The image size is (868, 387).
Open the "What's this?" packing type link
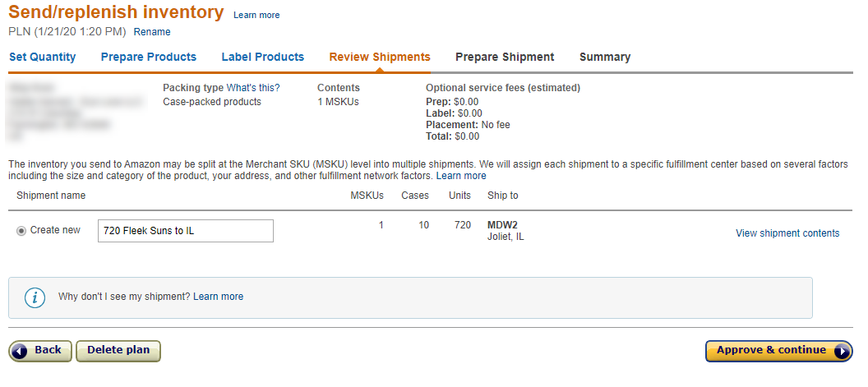(253, 88)
